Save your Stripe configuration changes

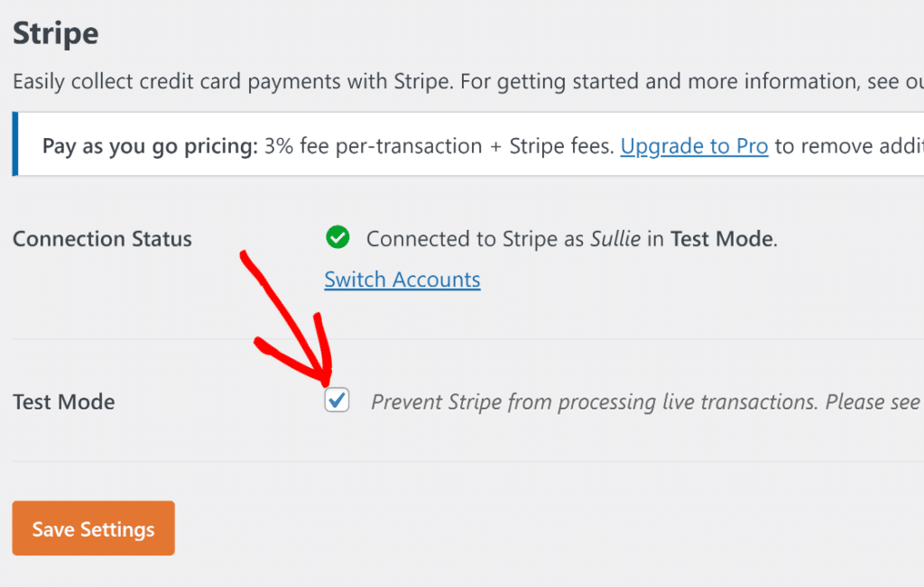point(93,528)
